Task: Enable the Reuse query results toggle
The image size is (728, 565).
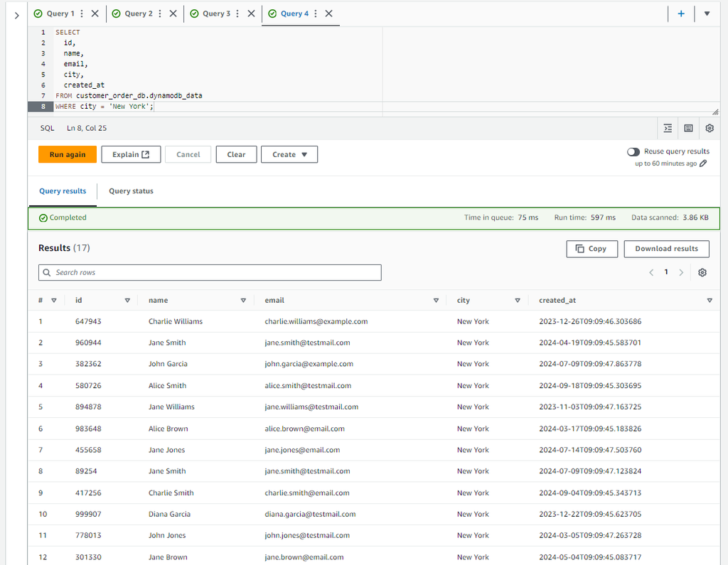Action: click(633, 151)
